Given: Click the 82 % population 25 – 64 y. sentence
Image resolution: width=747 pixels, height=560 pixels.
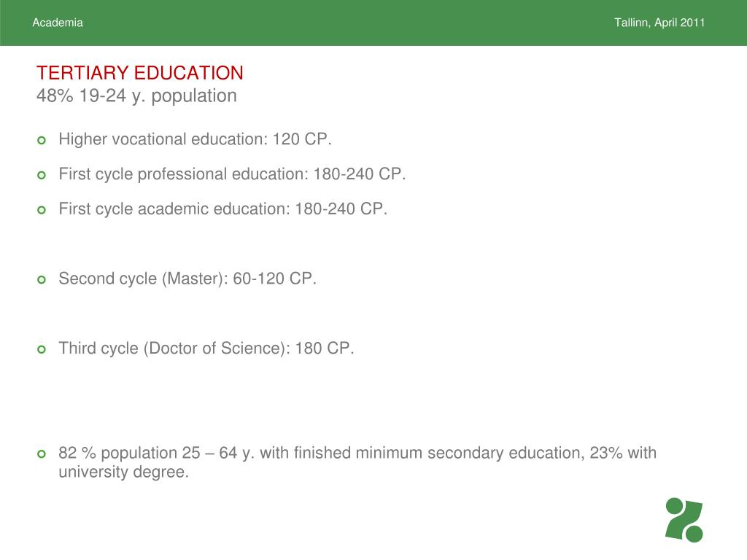Looking at the screenshot, I should [357, 462].
